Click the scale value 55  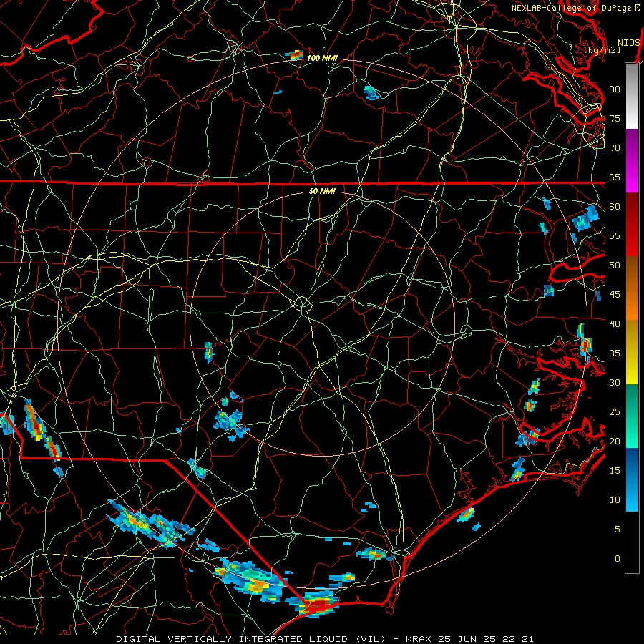615,235
